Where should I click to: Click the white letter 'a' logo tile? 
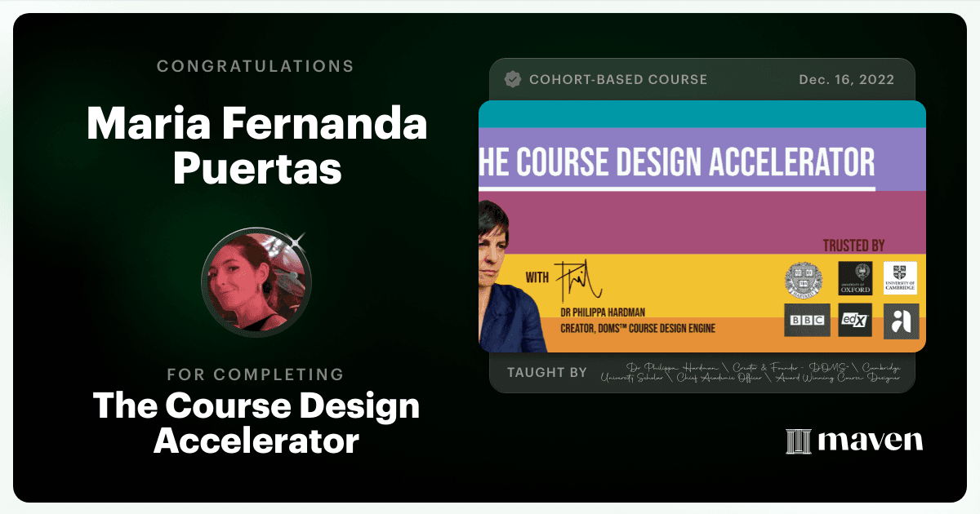point(901,321)
